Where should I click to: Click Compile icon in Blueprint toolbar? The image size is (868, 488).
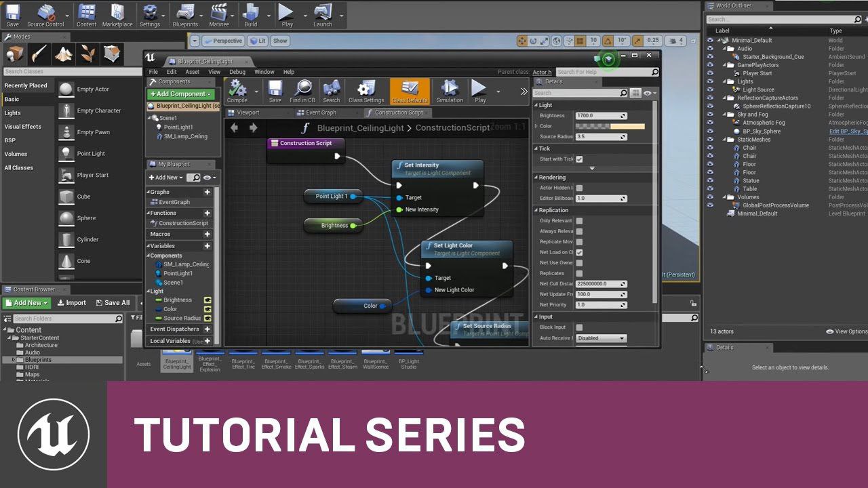tap(237, 88)
